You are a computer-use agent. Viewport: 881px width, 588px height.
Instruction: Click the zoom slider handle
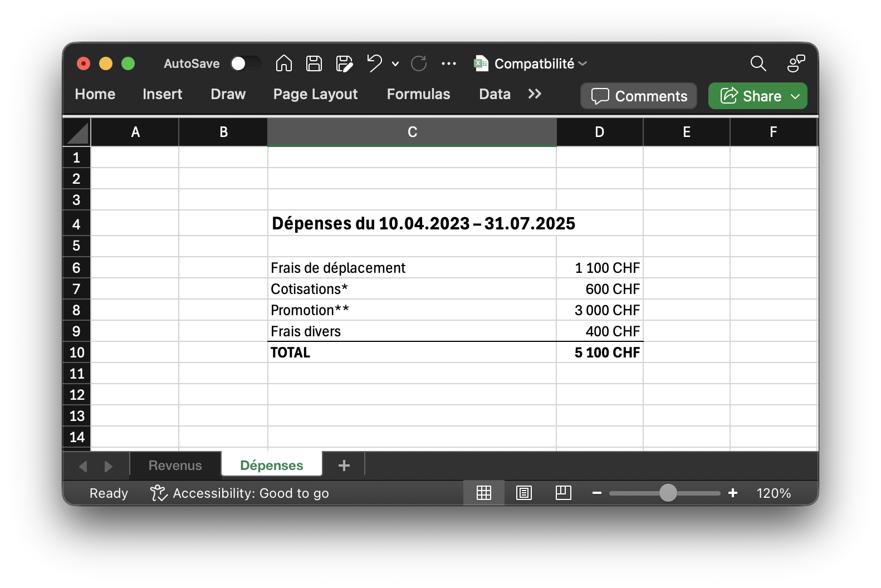pyautogui.click(x=668, y=493)
